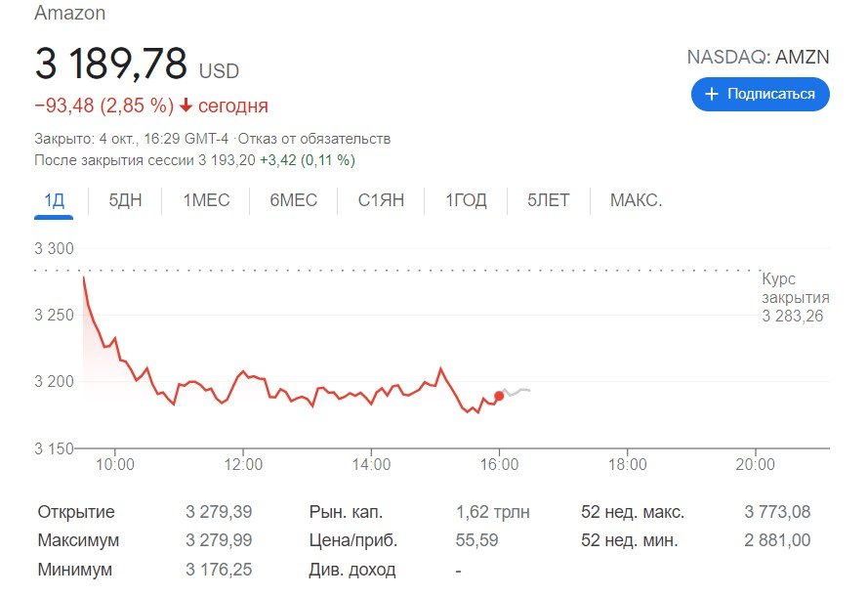
Task: View the 5ЛЕТ chart range
Action: tap(548, 201)
